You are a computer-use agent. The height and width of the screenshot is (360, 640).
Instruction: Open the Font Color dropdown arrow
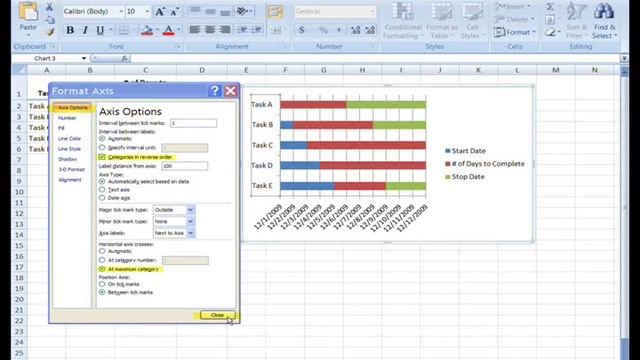[x=179, y=30]
